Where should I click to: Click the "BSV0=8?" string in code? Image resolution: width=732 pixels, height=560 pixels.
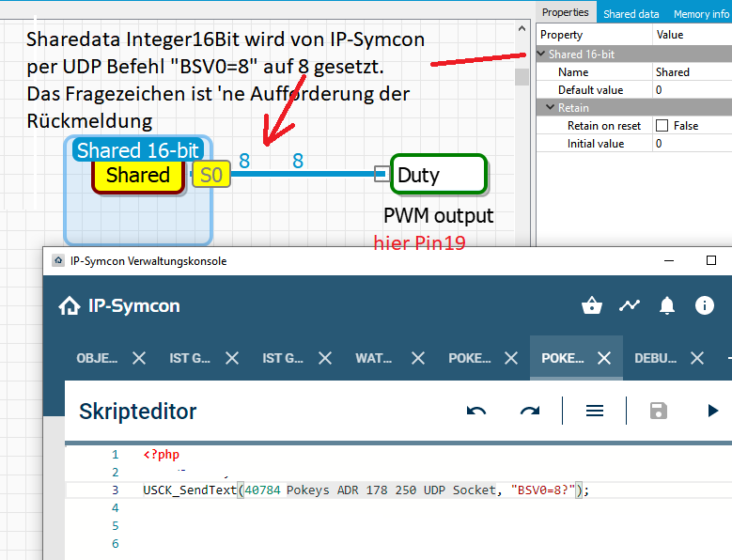point(543,490)
